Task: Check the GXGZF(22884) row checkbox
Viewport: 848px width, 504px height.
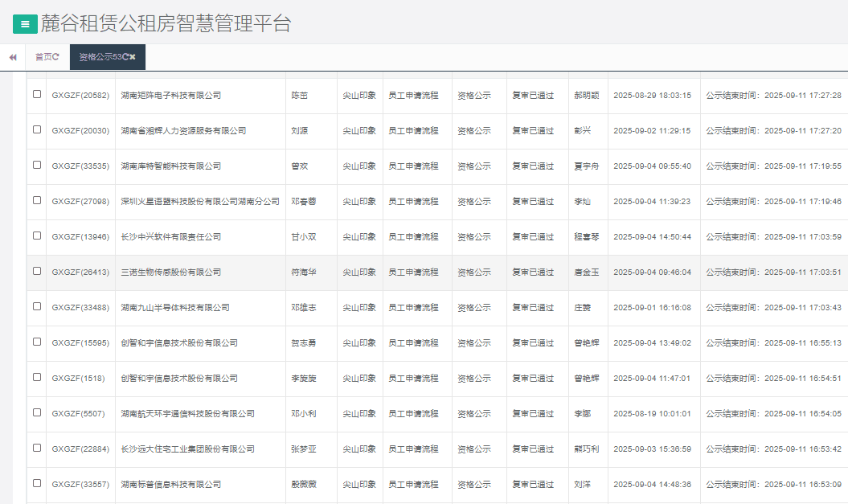Action: (x=37, y=448)
